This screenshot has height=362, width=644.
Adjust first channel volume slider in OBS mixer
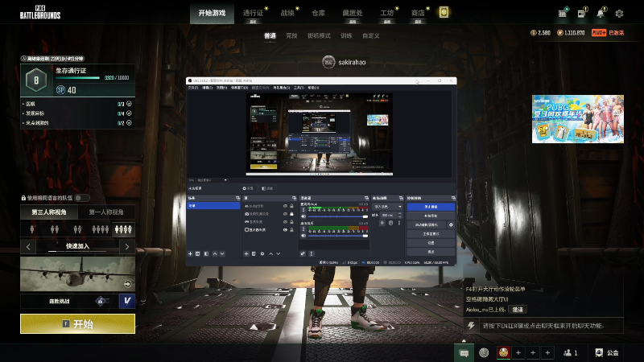pyautogui.click(x=337, y=216)
